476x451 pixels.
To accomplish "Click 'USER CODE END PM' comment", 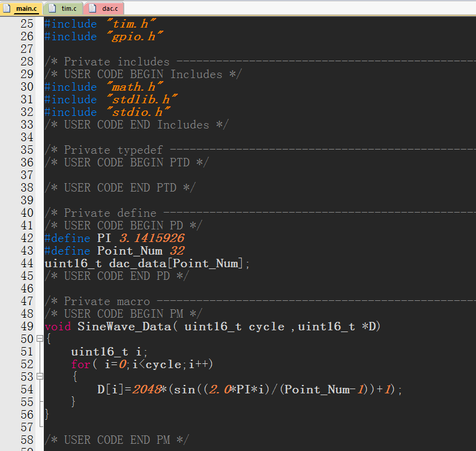I will 116,440.
